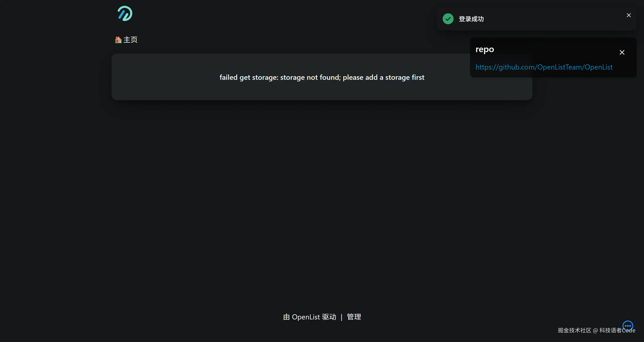Close the repo notification popup
Viewport: 644px width, 342px height.
point(622,52)
